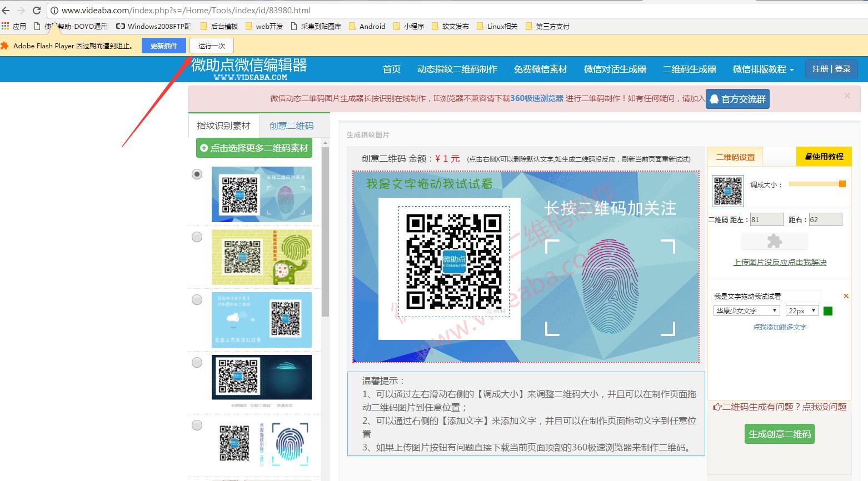Open the 软文发布 bookmark folder
868x481 pixels.
click(x=450, y=26)
